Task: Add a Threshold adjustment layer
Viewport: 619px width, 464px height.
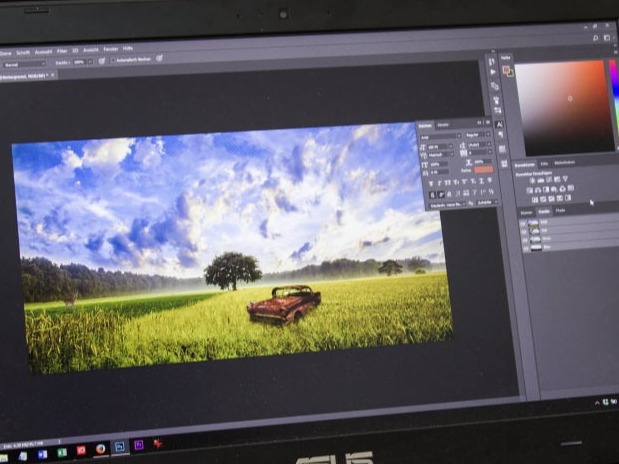Action: 551,199
